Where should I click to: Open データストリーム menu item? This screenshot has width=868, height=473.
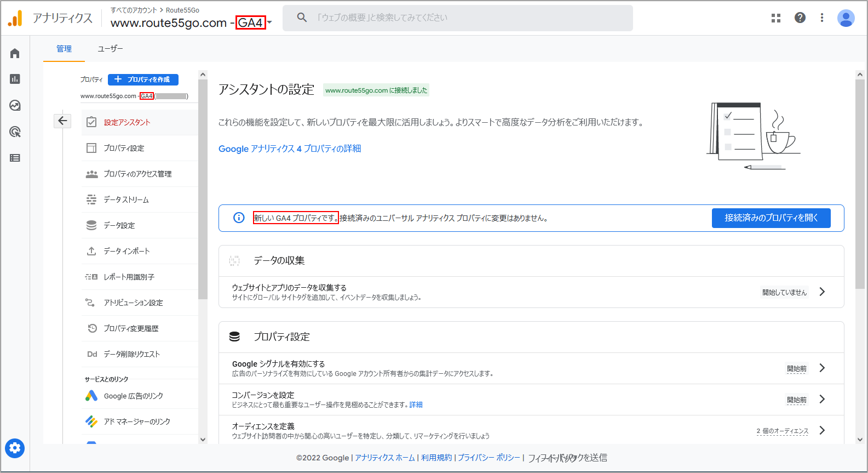click(x=140, y=200)
